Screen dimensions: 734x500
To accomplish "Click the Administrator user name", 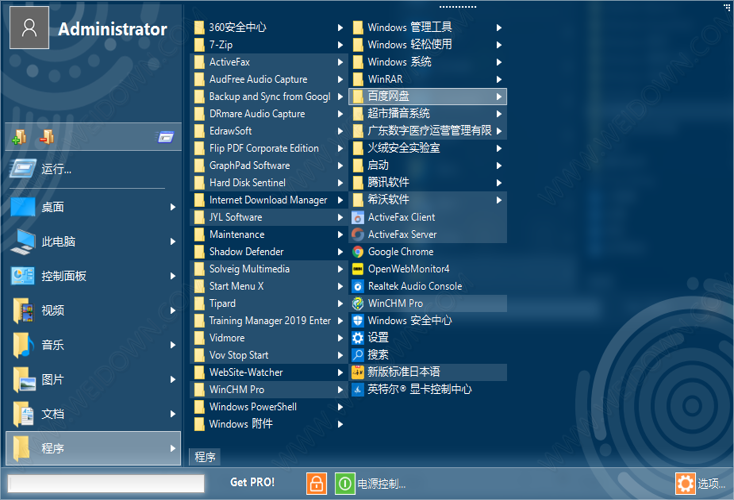I will click(x=112, y=29).
